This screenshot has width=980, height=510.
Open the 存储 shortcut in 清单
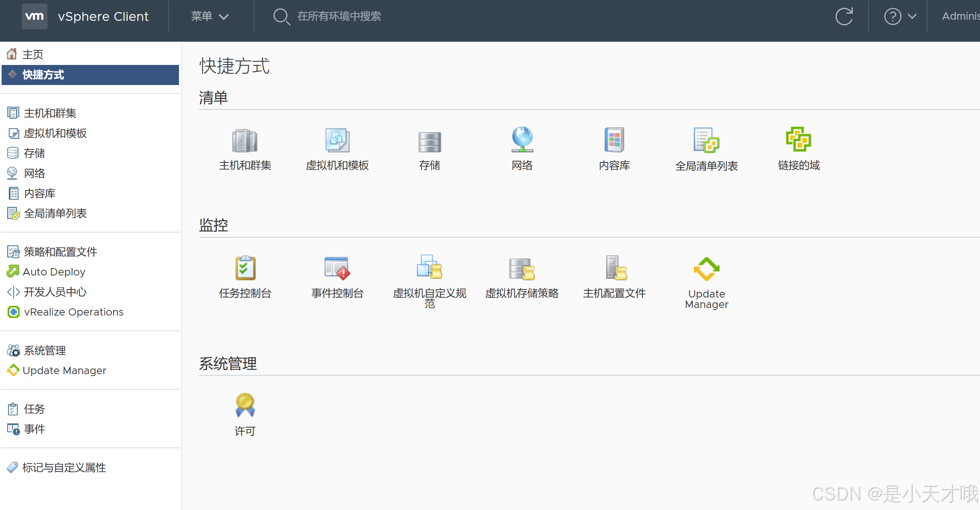(429, 142)
